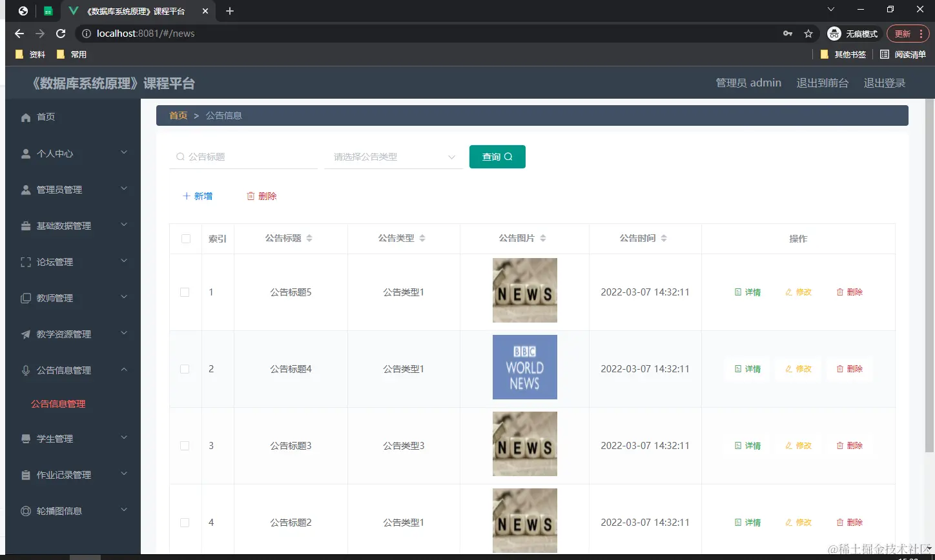Expand the 学生管理 menu arrow
The width and height of the screenshot is (935, 560).
[125, 437]
